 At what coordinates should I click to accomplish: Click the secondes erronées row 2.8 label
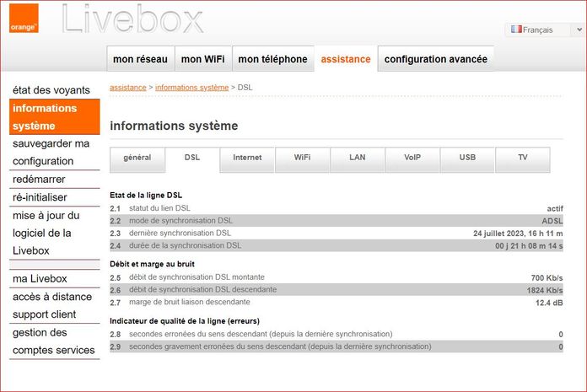[261, 334]
